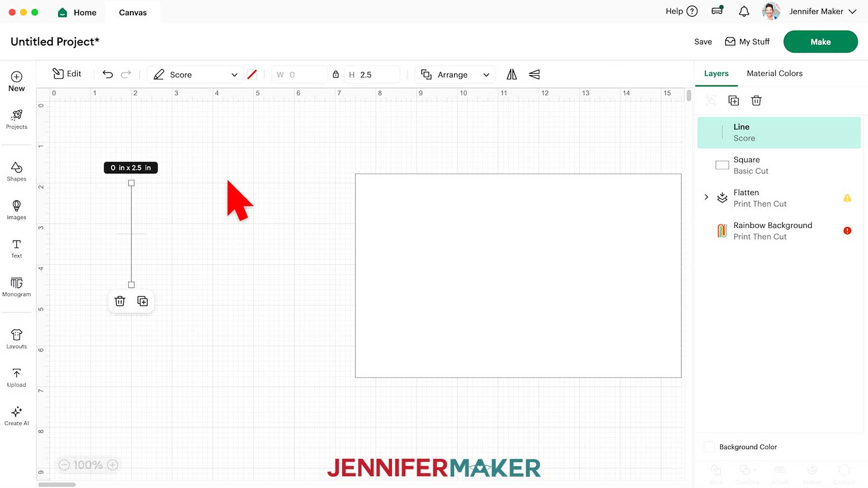
Task: Click the line color swatch
Action: pyautogui.click(x=252, y=74)
